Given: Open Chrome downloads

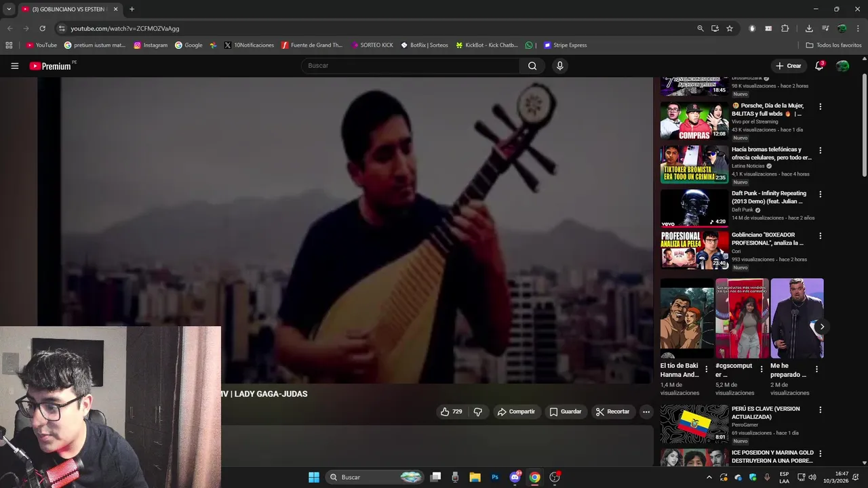Looking at the screenshot, I should coord(809,28).
